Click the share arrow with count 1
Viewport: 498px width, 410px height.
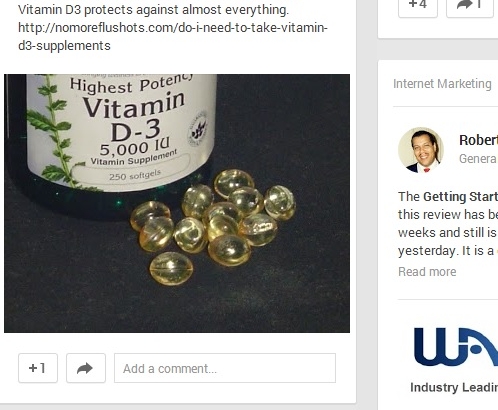(x=470, y=5)
